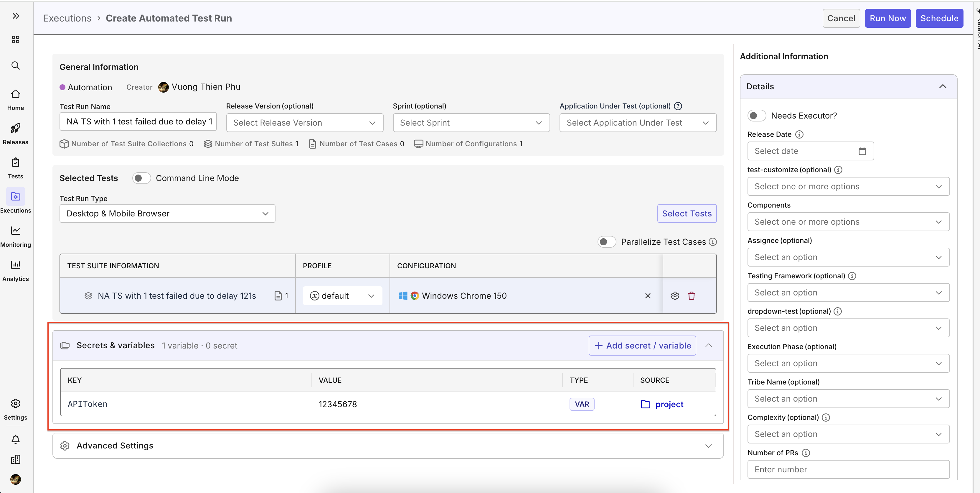Viewport: 980px width, 493px height.
Task: Click the Schedule button
Action: coord(939,18)
